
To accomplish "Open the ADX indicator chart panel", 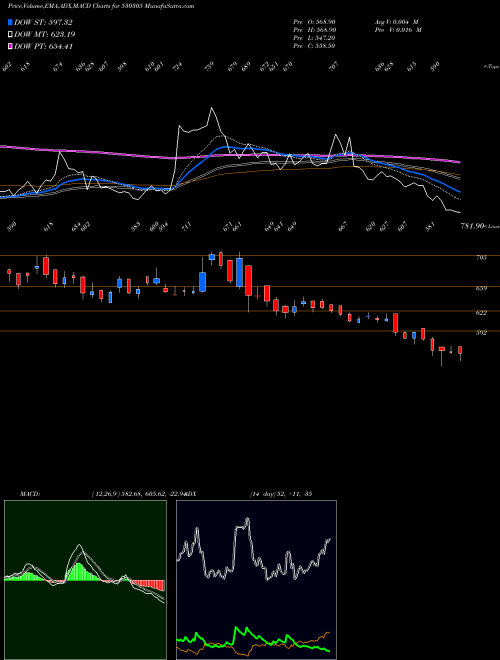I will 256,580.
